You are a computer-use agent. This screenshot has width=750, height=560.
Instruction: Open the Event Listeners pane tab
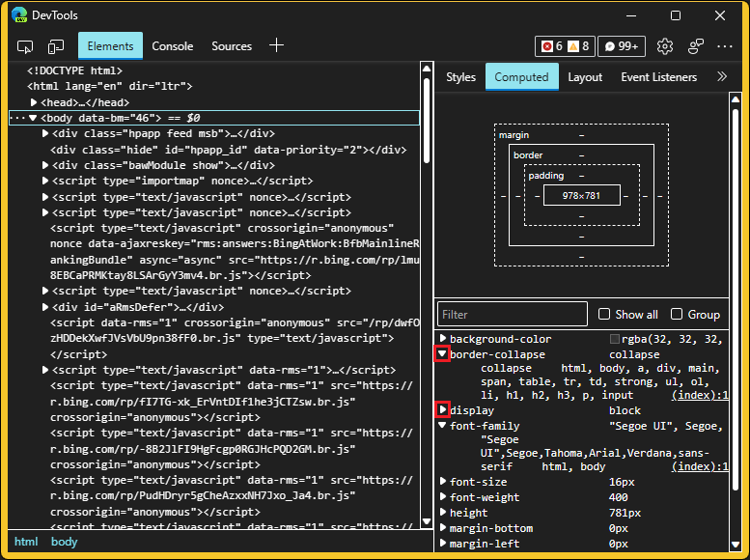658,76
